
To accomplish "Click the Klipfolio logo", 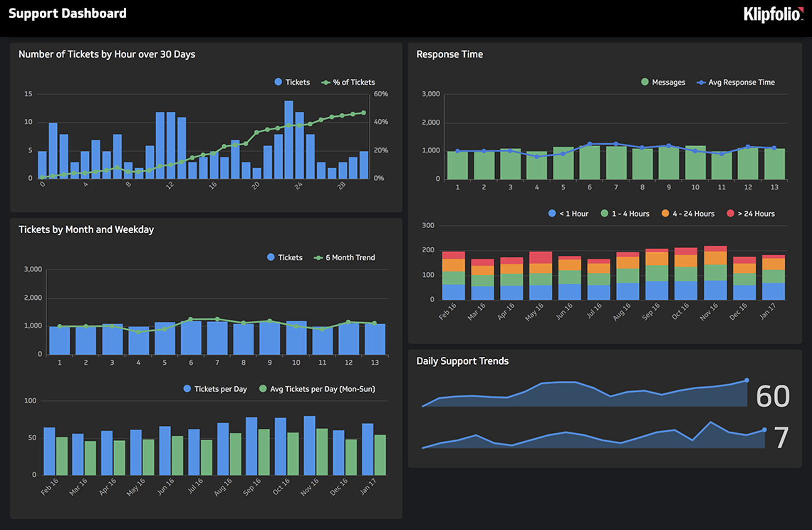I will pos(774,14).
